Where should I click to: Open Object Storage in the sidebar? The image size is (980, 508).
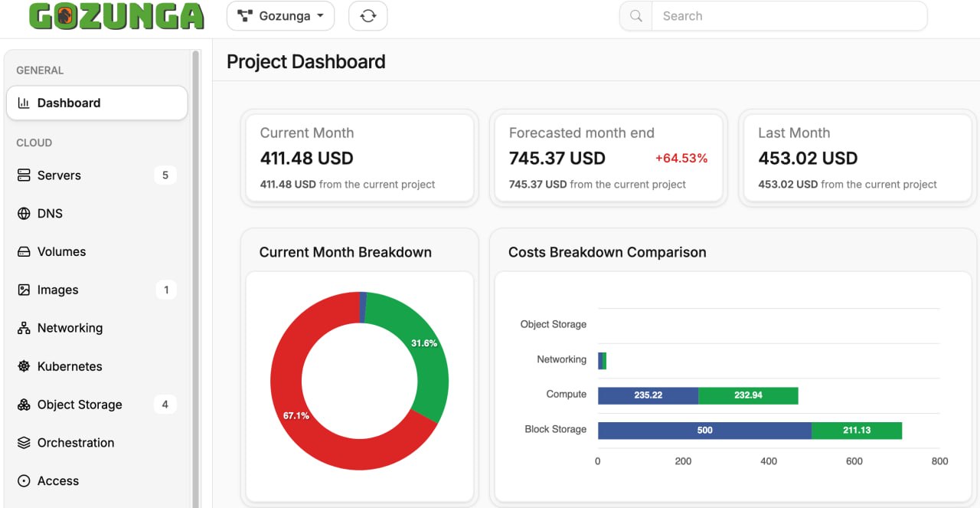[x=96, y=405]
